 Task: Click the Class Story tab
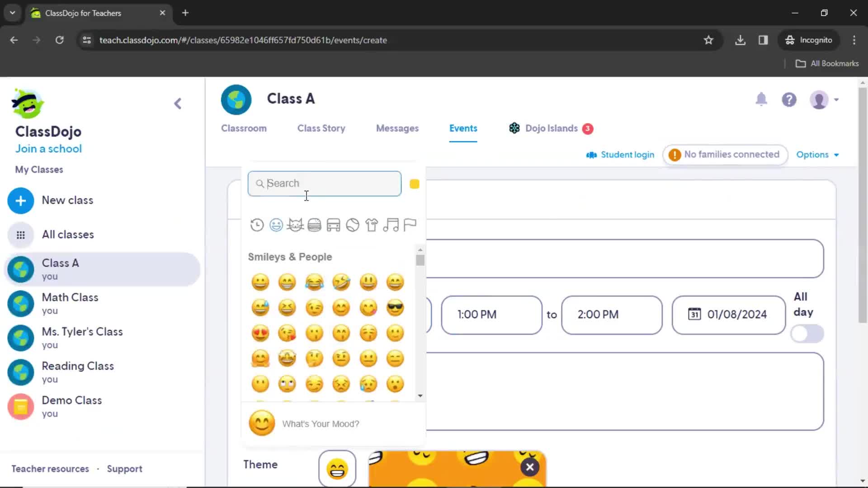click(x=321, y=127)
